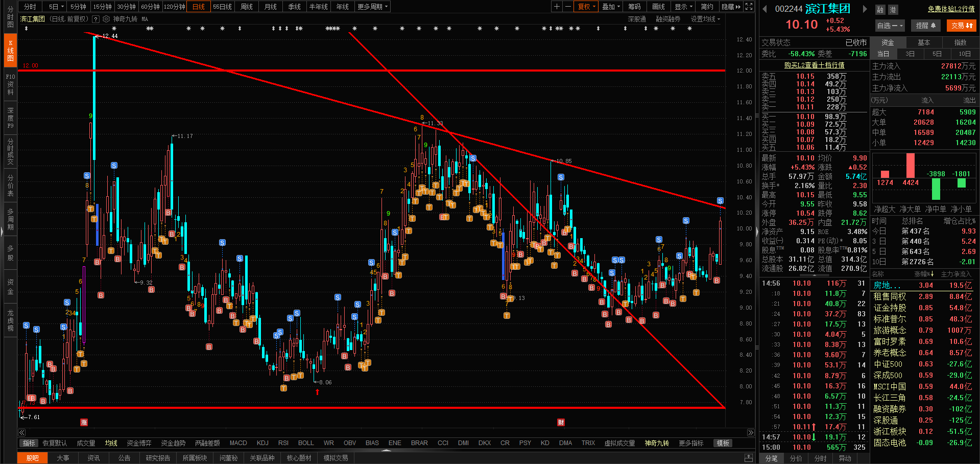Viewport: 980px width, 464px height.
Task: Click the indicator help question mark icon
Action: (95, 19)
